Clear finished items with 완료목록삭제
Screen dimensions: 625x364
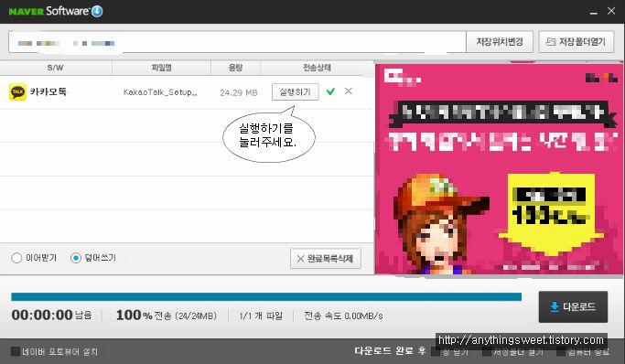point(326,259)
